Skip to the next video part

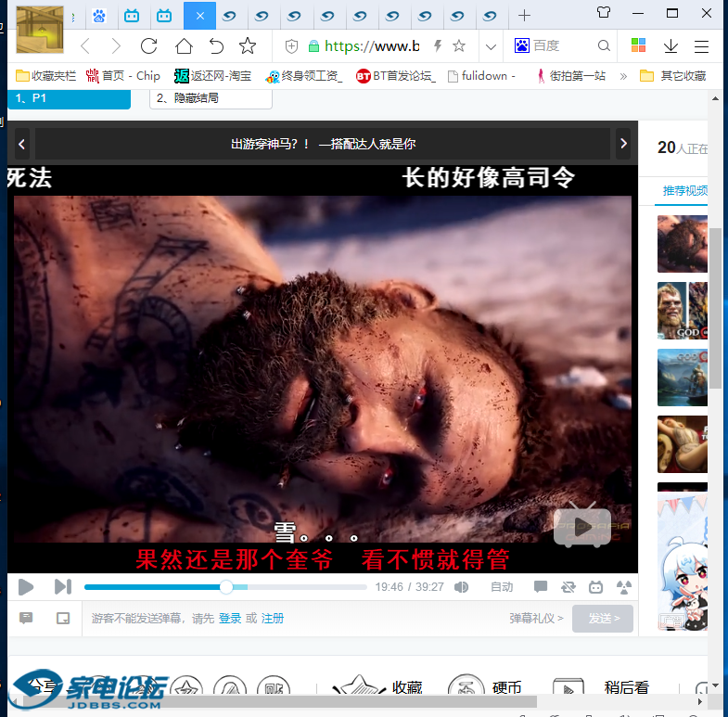(x=63, y=587)
